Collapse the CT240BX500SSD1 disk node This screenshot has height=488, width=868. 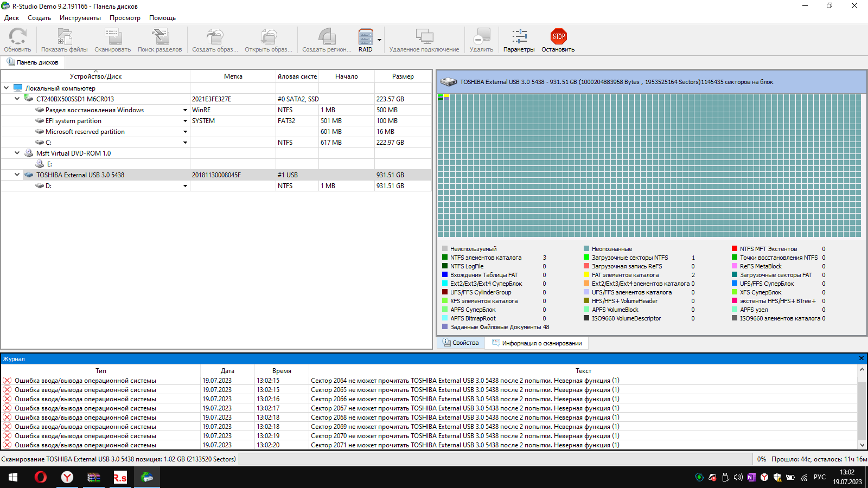click(x=17, y=99)
